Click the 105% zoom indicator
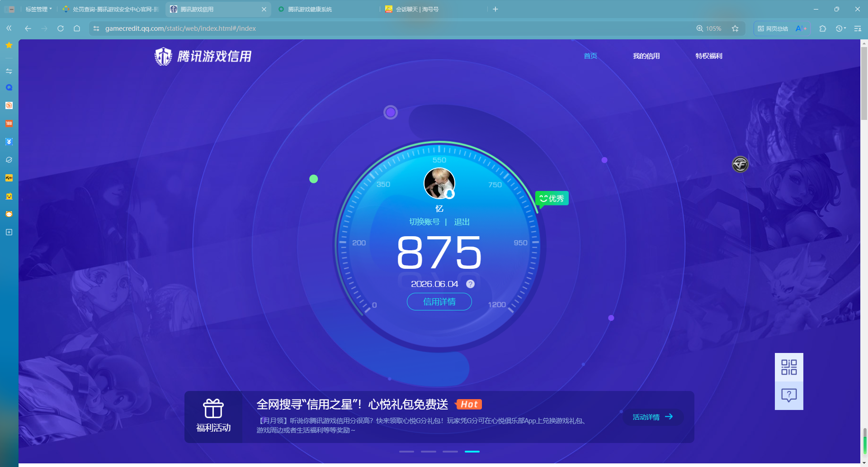The height and width of the screenshot is (467, 868). 709,28
